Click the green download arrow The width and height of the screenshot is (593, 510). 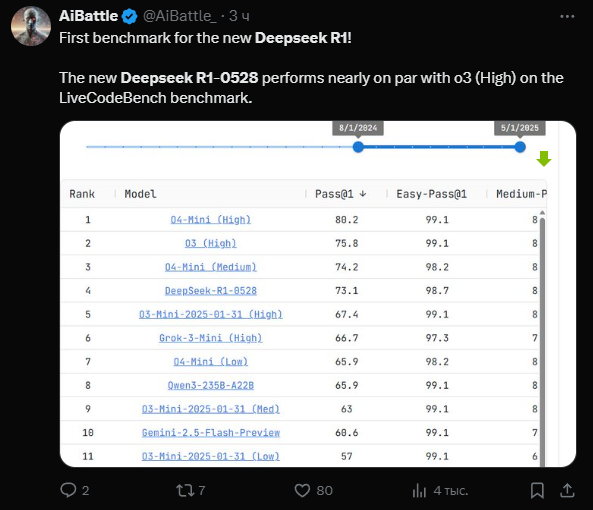(x=543, y=158)
